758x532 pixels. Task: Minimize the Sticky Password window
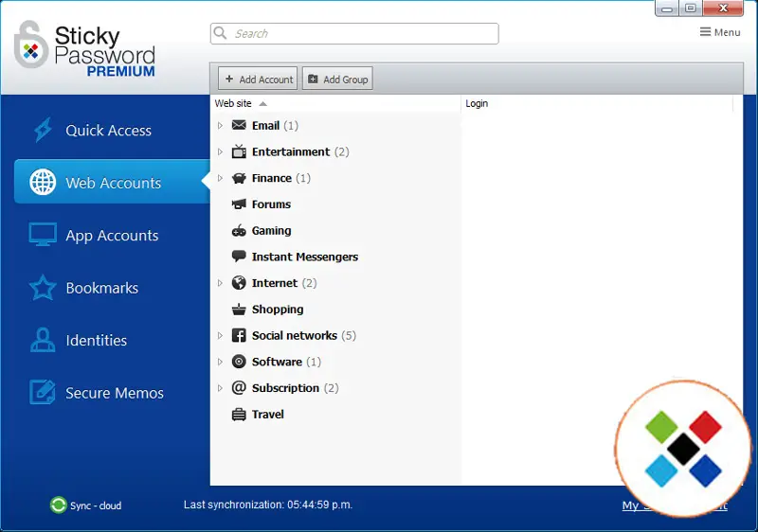667,9
